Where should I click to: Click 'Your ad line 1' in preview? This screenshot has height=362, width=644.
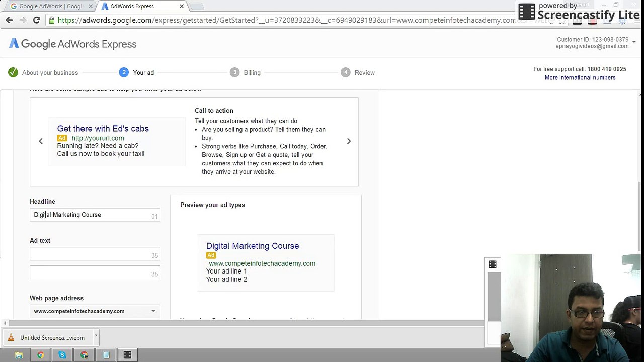click(226, 271)
